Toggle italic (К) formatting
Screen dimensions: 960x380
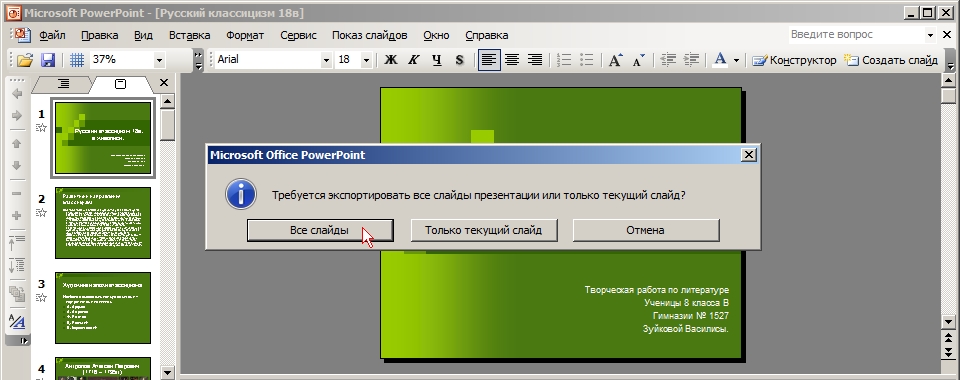[413, 60]
